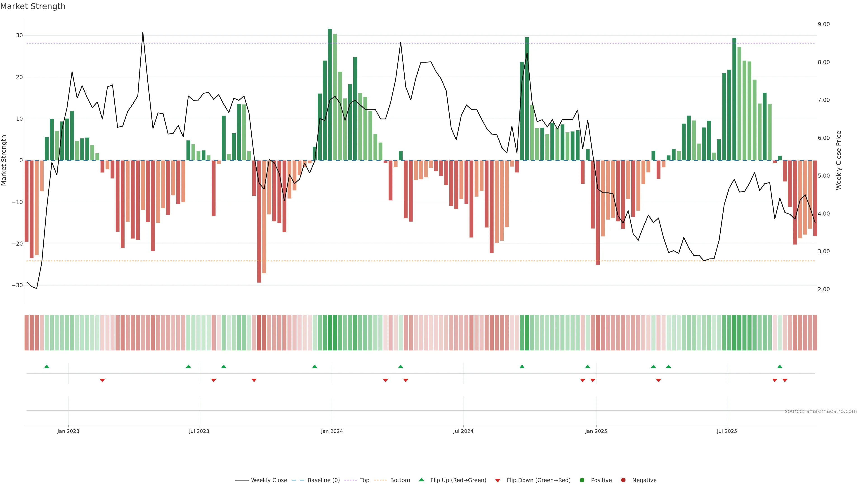Click the rightmost green flip-up triangle marker
The height and width of the screenshot is (488, 868).
(780, 366)
